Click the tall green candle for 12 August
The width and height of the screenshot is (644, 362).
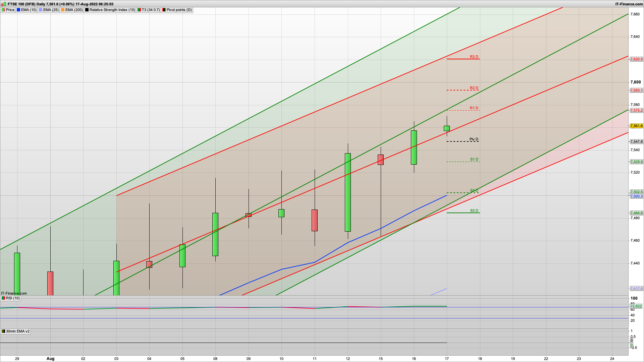point(348,192)
